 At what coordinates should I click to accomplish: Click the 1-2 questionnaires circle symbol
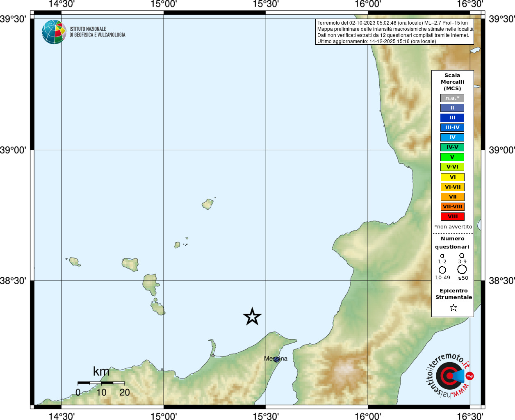442,256
